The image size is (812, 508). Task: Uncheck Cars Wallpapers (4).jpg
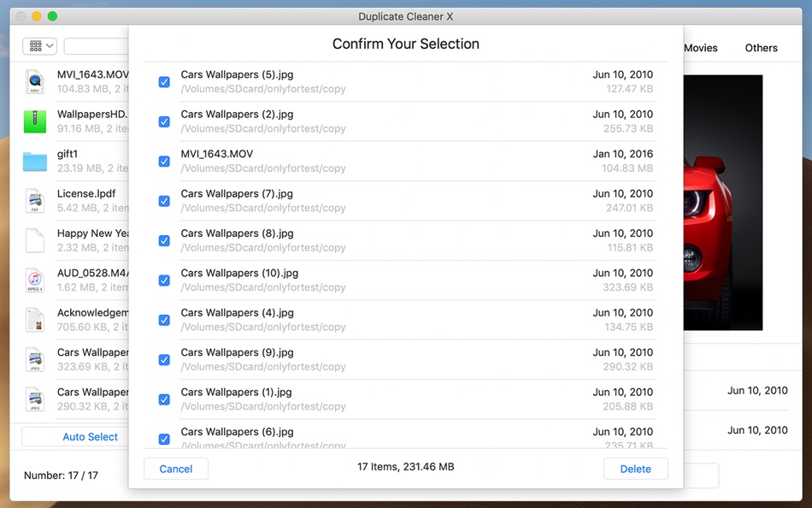[x=164, y=320]
